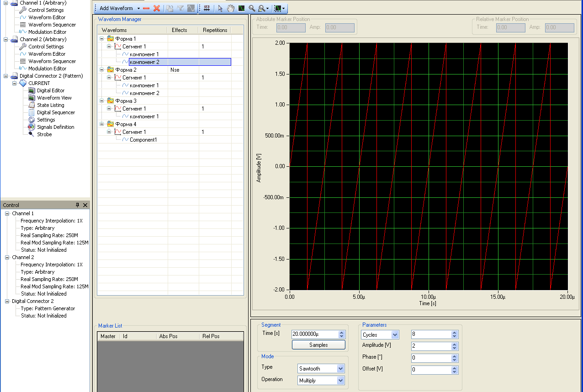Click the red minus remove waveform icon

(x=147, y=8)
